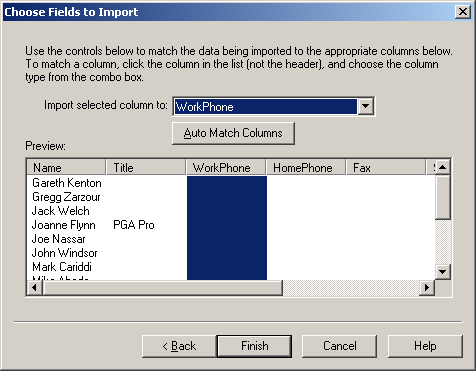Image resolution: width=476 pixels, height=371 pixels.
Task: Click Finish to complete import
Action: 254,346
